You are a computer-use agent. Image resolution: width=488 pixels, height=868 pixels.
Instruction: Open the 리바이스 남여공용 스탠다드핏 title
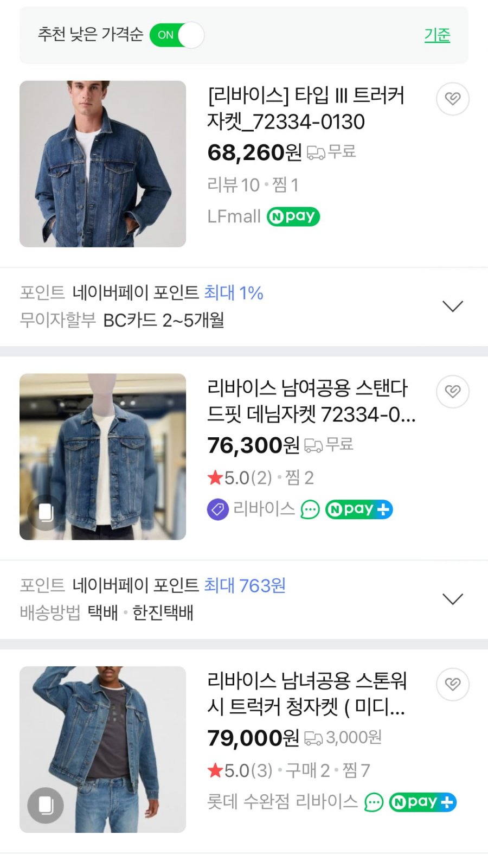pos(311,401)
